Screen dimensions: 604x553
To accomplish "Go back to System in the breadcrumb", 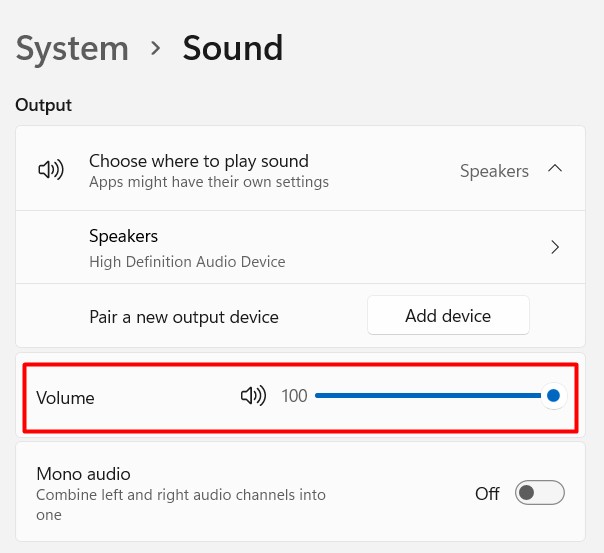I will (72, 48).
